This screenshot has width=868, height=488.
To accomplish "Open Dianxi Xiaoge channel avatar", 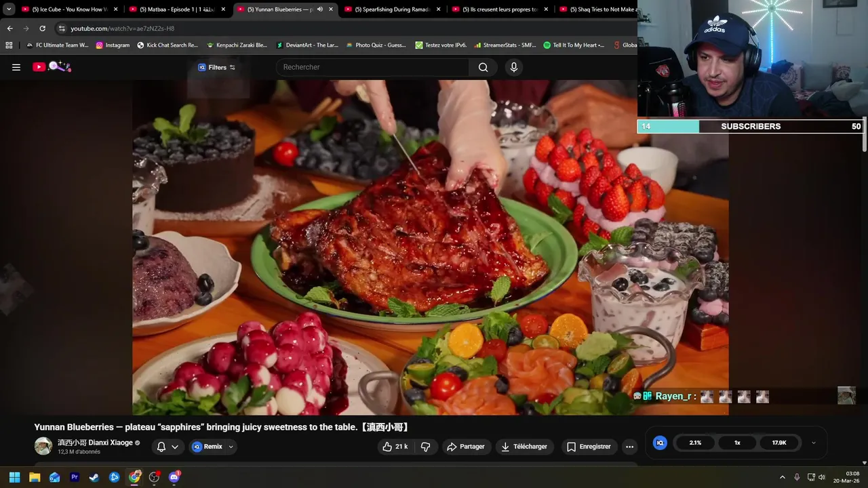I will pos(43,446).
